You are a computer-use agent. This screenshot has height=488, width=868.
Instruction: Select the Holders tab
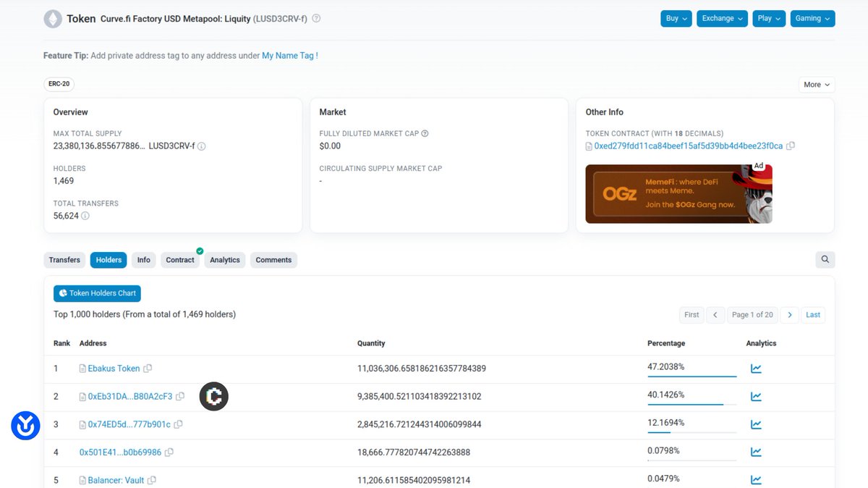(x=109, y=260)
